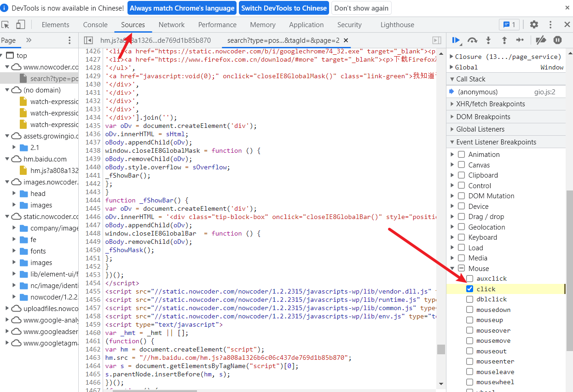
Task: Step into next function call
Action: point(488,40)
